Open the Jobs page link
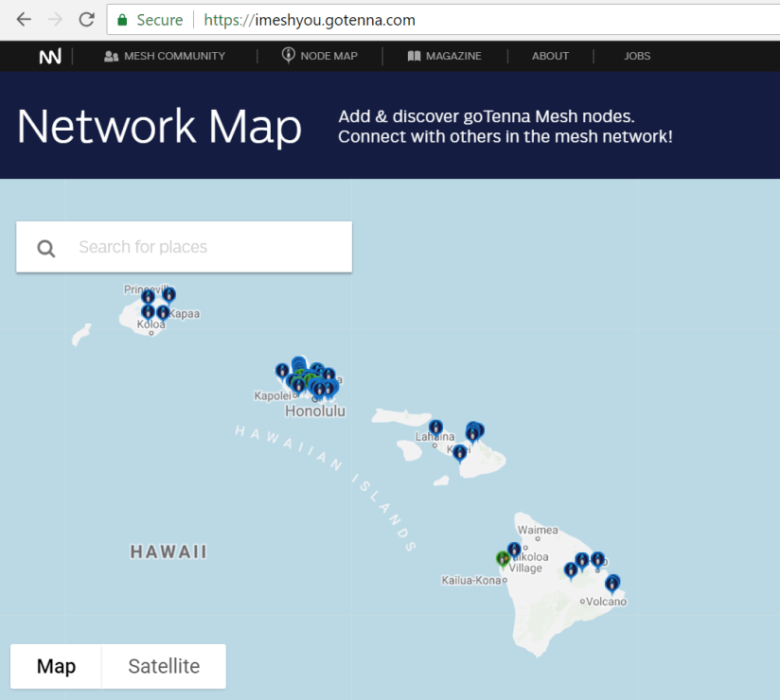The width and height of the screenshot is (780, 700). click(637, 57)
